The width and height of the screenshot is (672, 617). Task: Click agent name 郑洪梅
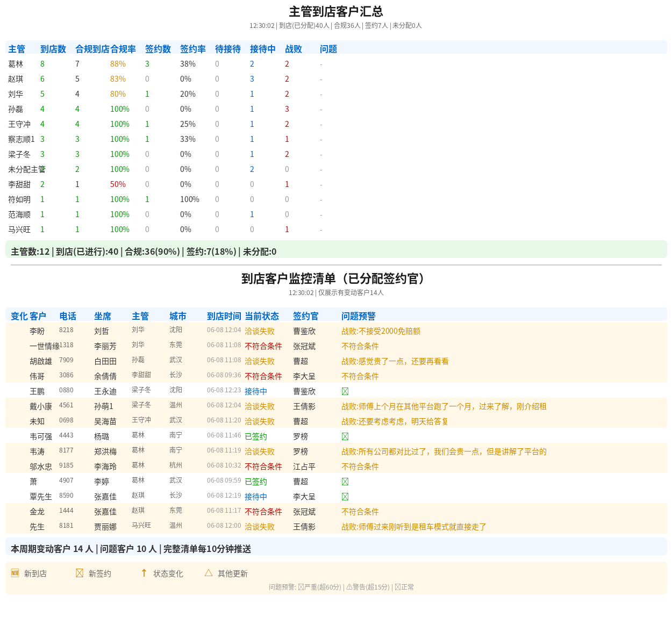[105, 452]
